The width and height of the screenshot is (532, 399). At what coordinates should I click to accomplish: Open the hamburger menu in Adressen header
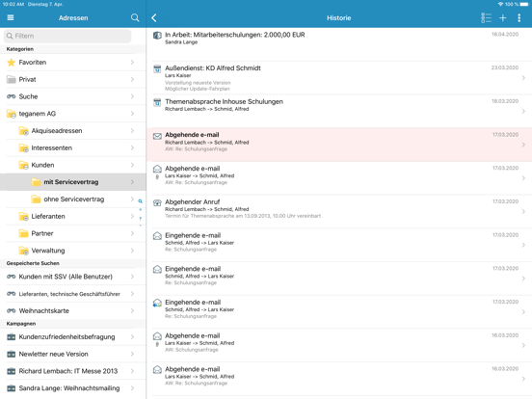(11, 17)
